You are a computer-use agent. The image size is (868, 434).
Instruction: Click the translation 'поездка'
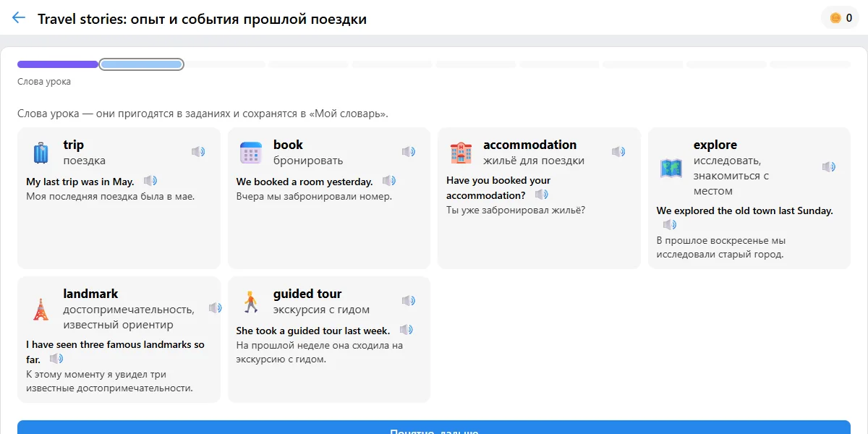84,161
